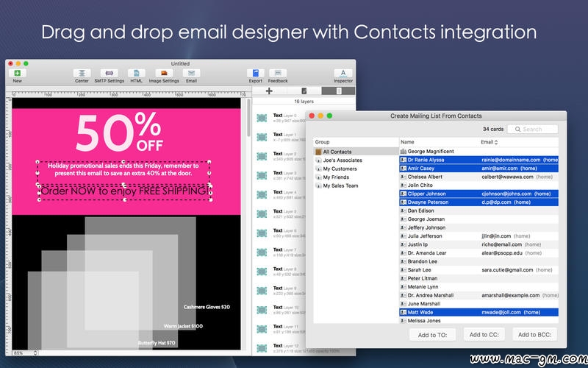Select the Text Layer 4 row icon

tap(262, 194)
